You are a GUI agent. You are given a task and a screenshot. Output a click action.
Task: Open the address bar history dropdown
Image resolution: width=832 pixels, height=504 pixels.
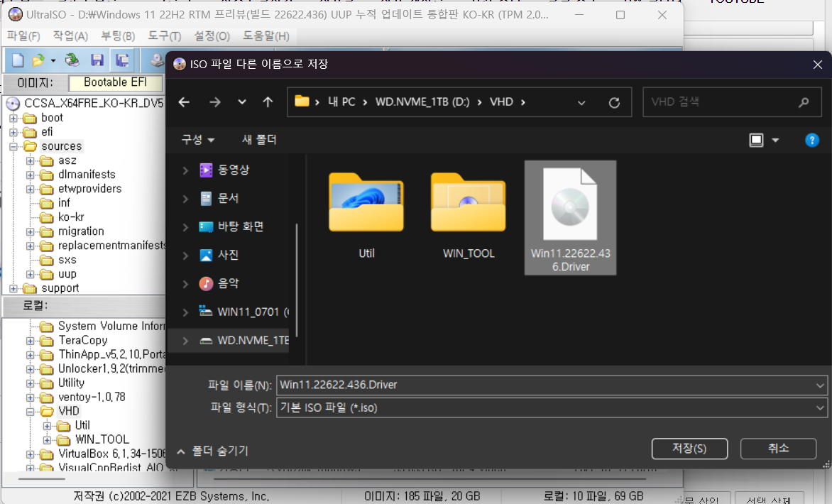pos(581,102)
